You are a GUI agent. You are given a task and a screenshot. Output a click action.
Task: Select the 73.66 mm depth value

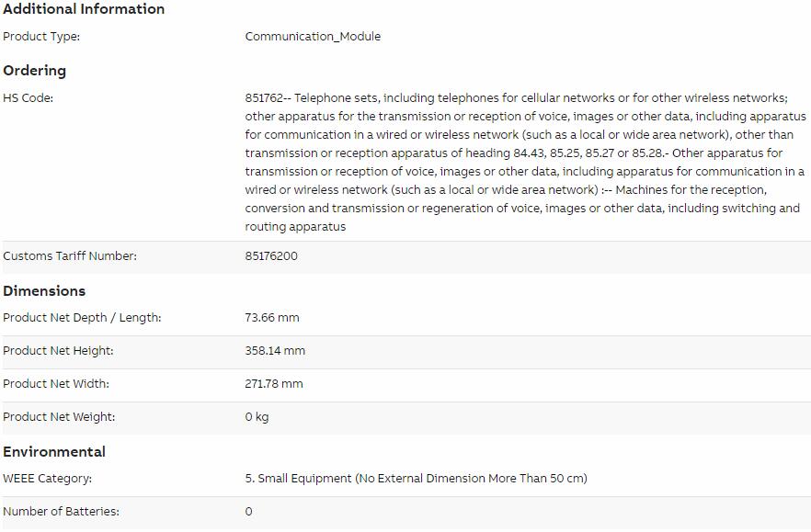click(x=272, y=317)
